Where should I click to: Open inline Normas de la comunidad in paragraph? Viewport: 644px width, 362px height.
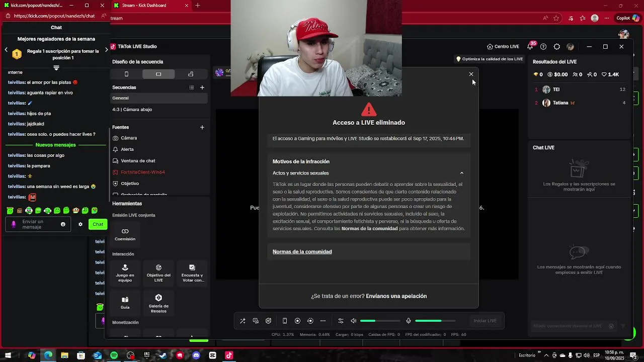(369, 228)
